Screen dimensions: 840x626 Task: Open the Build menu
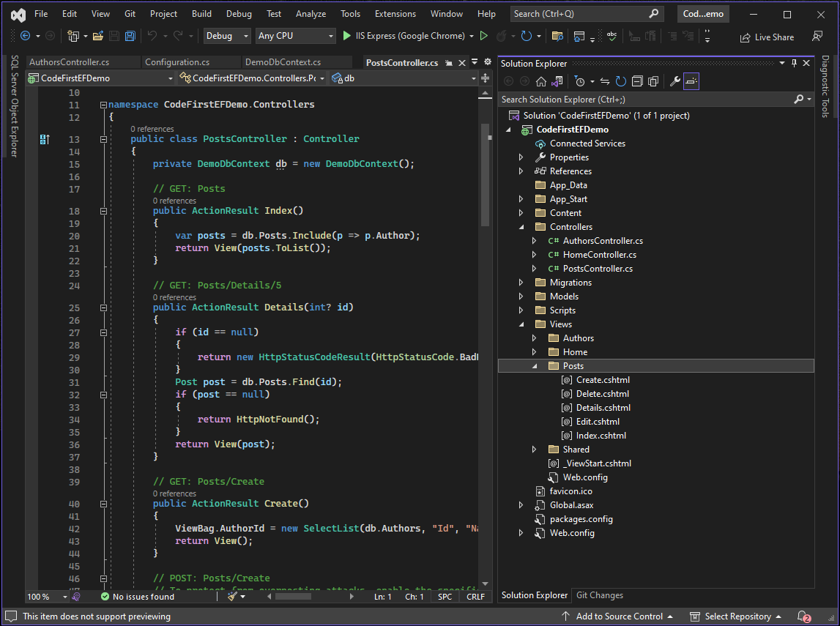pyautogui.click(x=202, y=12)
